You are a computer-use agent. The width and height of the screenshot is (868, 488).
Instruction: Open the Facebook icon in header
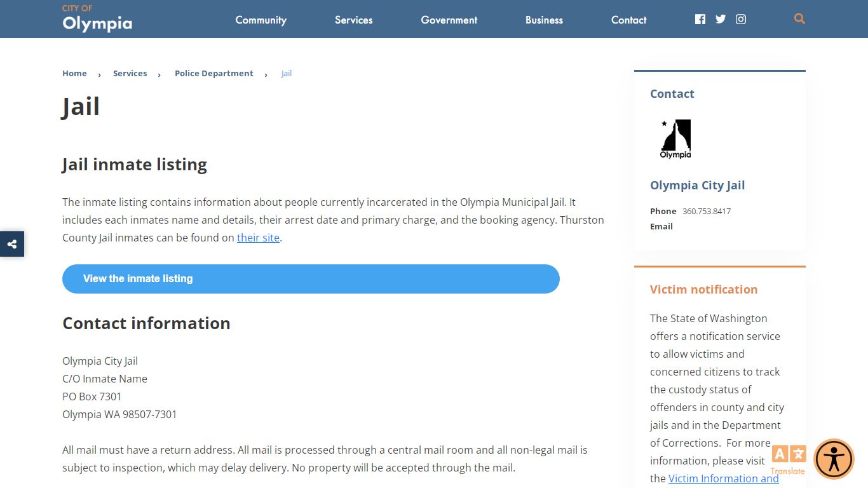(700, 19)
